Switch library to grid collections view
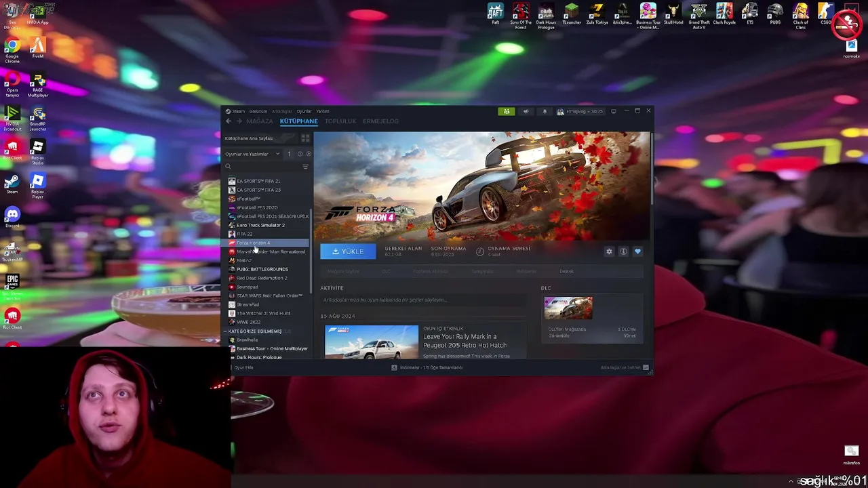The height and width of the screenshot is (488, 868). pyautogui.click(x=305, y=138)
